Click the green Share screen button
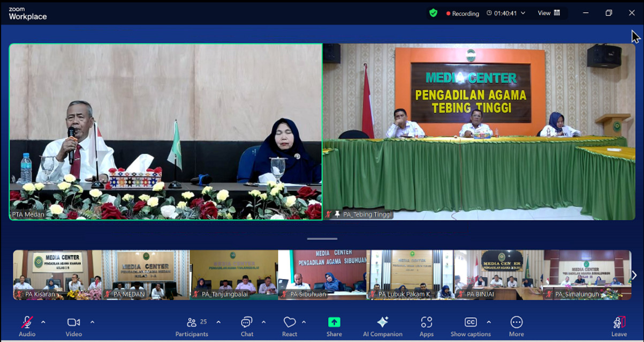644x342 pixels. (x=334, y=326)
